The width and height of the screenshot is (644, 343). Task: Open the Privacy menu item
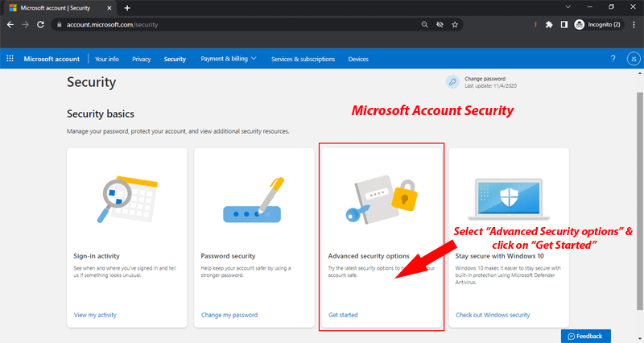coord(142,59)
